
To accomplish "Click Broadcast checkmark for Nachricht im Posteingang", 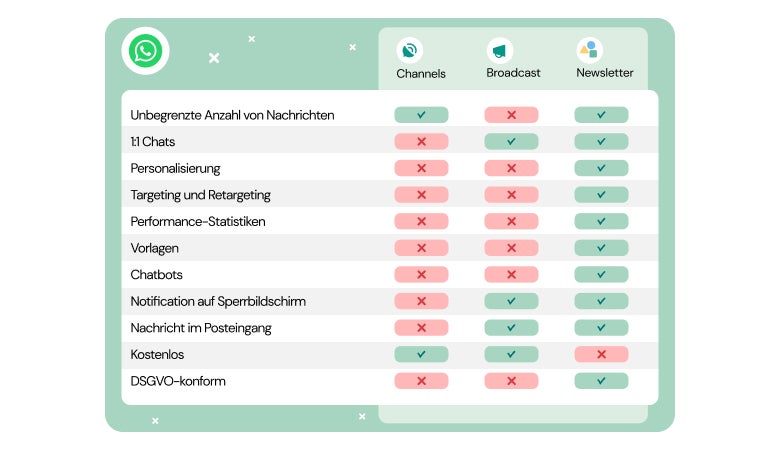I will point(511,327).
